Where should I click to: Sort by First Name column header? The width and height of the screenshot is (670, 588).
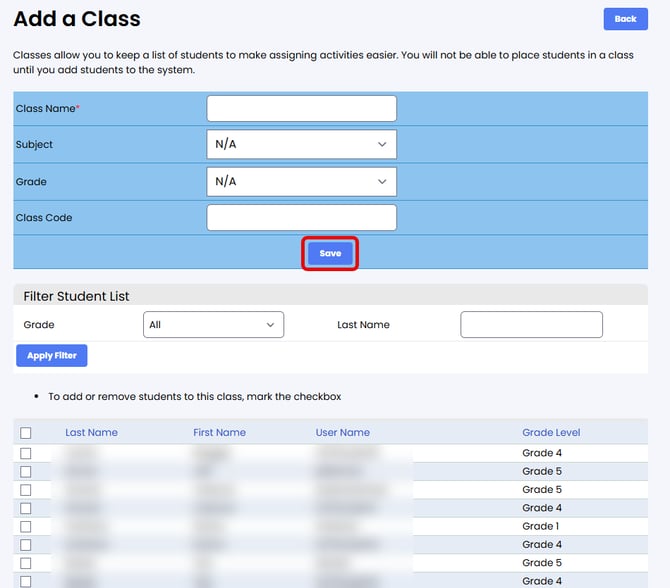219,433
